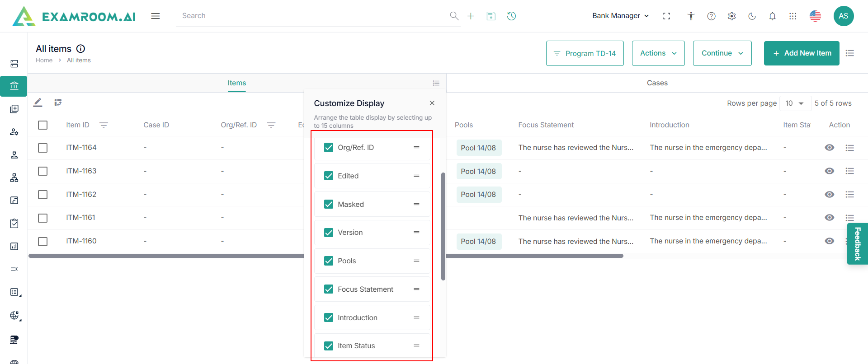This screenshot has height=364, width=868.
Task: Open the apps grid launcher icon
Action: pyautogui.click(x=793, y=16)
